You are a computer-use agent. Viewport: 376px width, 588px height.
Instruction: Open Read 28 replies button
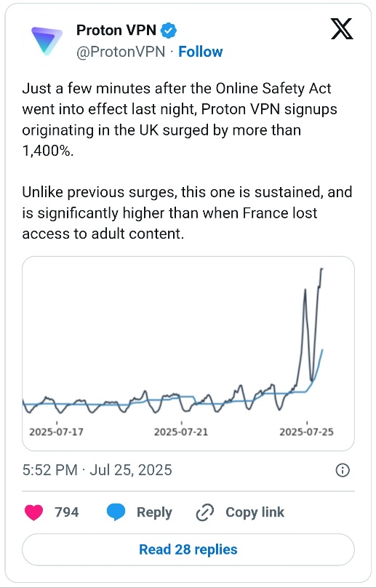click(188, 549)
